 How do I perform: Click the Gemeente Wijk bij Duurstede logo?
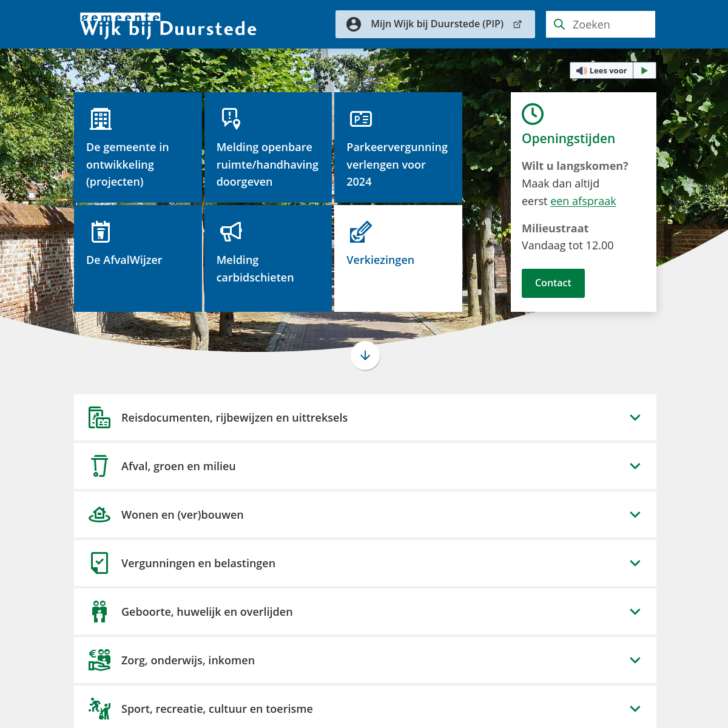point(169,25)
